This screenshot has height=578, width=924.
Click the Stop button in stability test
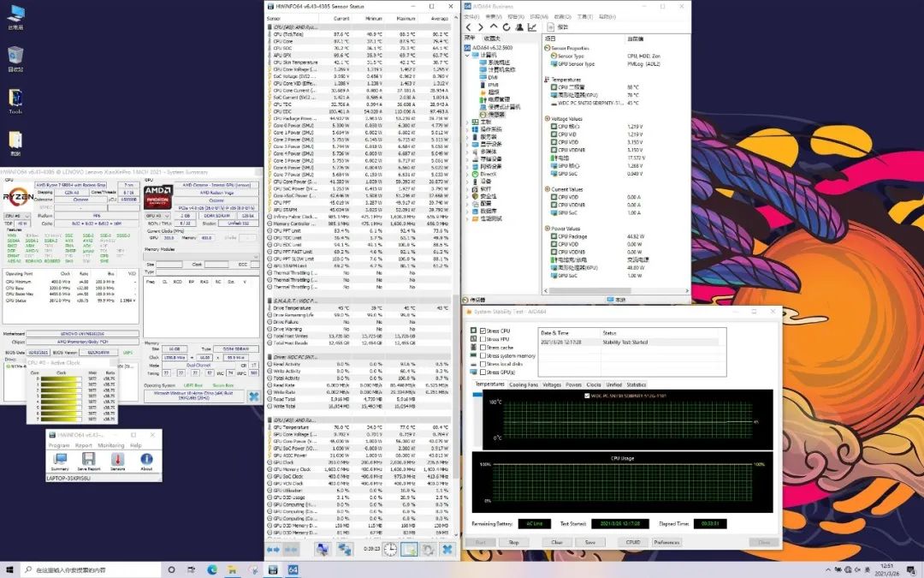click(x=513, y=542)
